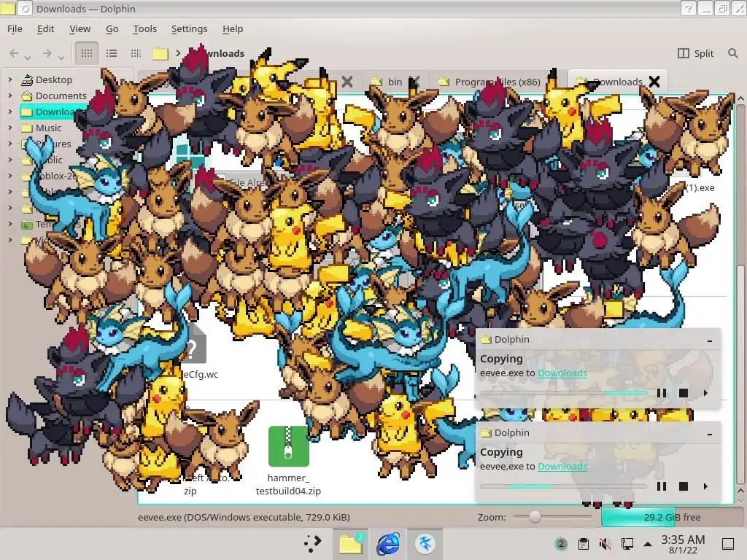Expand details of lower copy notification
Image resolution: width=747 pixels, height=560 pixels.
pyautogui.click(x=705, y=486)
